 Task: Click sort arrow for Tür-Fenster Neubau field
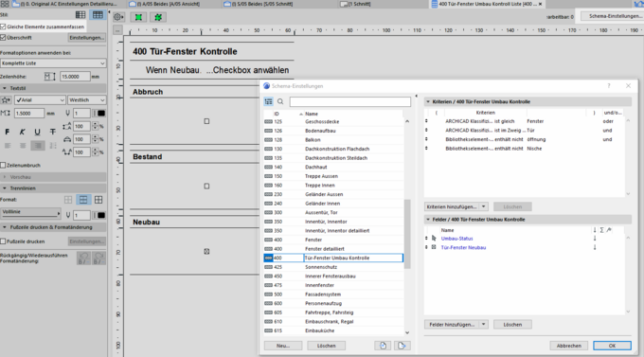coord(595,247)
